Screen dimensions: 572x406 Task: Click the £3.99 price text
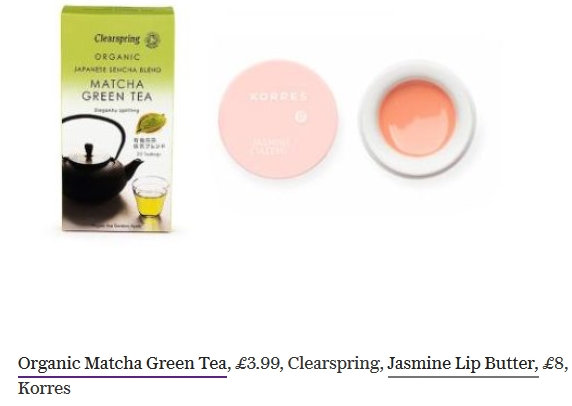tap(258, 364)
